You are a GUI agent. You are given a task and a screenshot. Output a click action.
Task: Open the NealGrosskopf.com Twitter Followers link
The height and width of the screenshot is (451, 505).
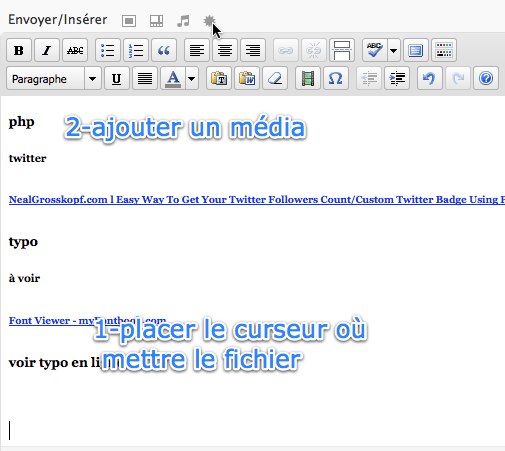[x=257, y=199]
